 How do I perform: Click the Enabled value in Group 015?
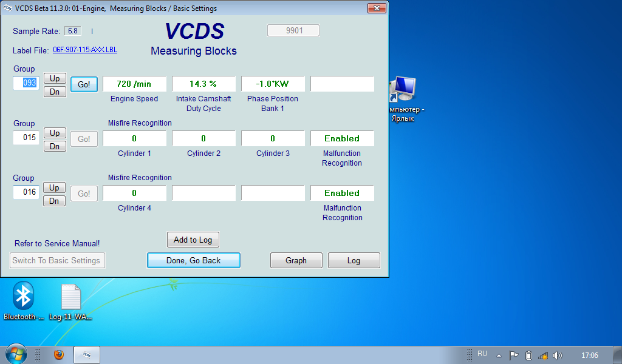(x=343, y=138)
